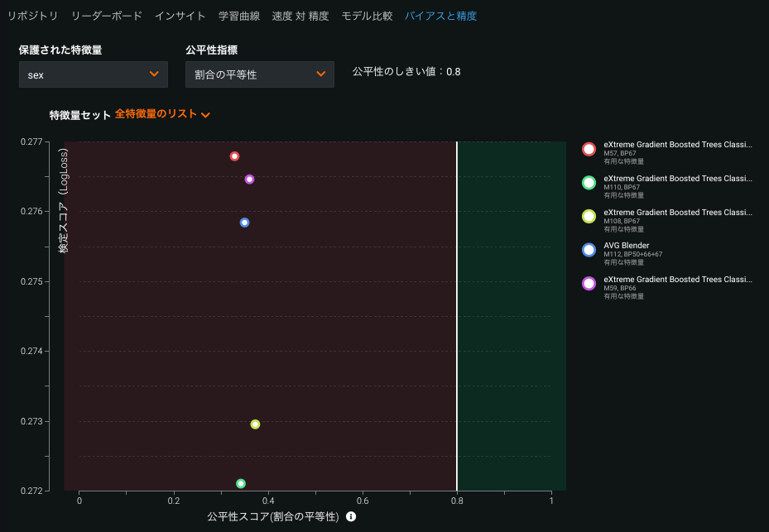Image resolution: width=769 pixels, height=532 pixels.
Task: Select the yellow data point near 0.273
Action: click(255, 424)
